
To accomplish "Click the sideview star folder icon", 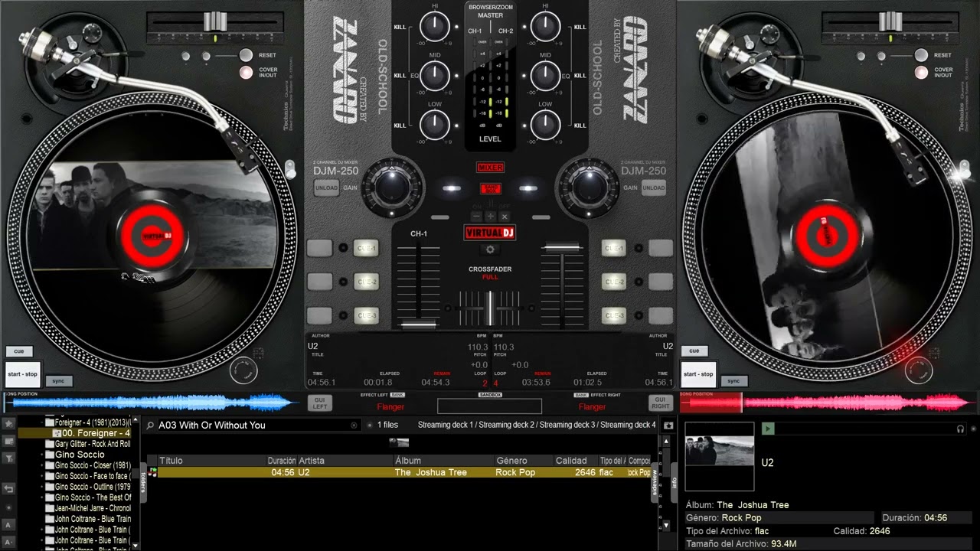I will pos(668,425).
